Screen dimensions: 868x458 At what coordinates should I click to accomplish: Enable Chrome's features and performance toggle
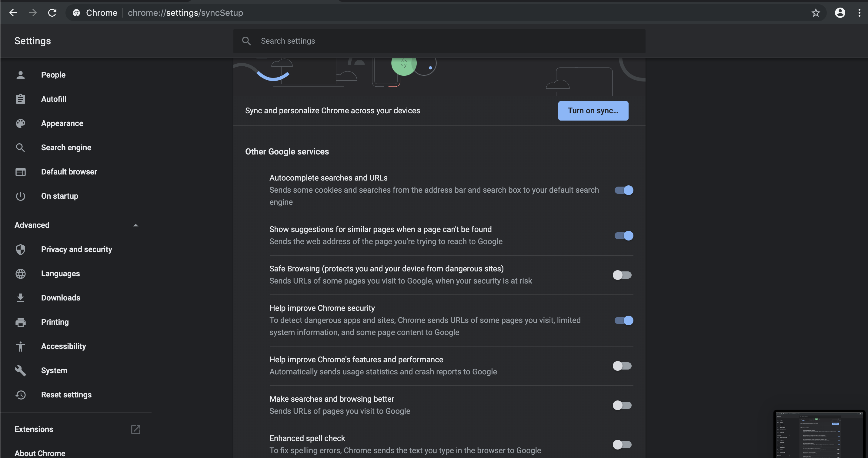point(622,366)
